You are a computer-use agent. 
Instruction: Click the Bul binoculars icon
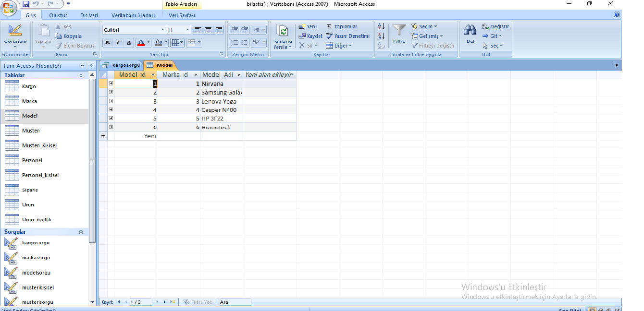click(x=470, y=31)
